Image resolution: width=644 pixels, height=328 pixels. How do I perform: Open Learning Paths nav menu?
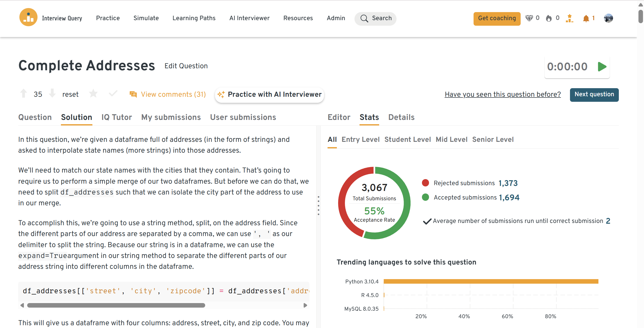[194, 18]
